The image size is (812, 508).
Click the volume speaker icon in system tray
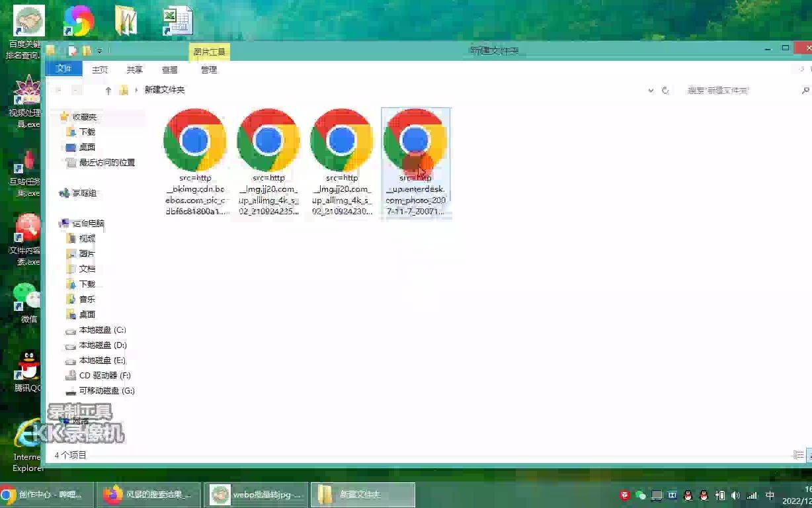(x=735, y=494)
